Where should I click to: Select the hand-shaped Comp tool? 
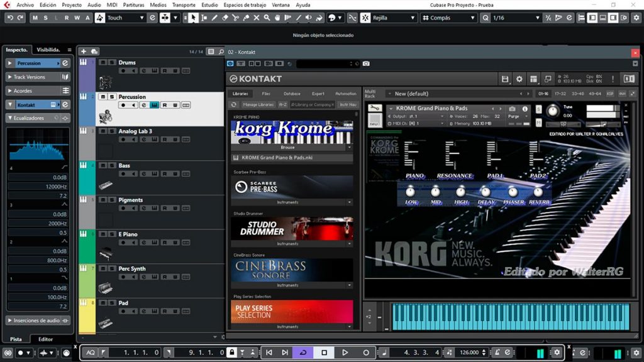[x=277, y=18]
